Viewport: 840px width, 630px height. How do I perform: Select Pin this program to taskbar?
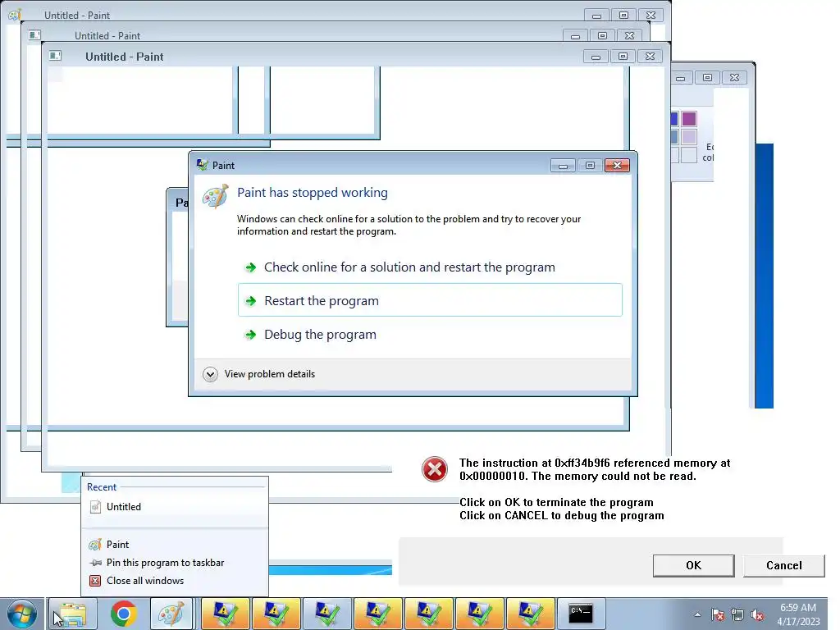pyautogui.click(x=175, y=563)
